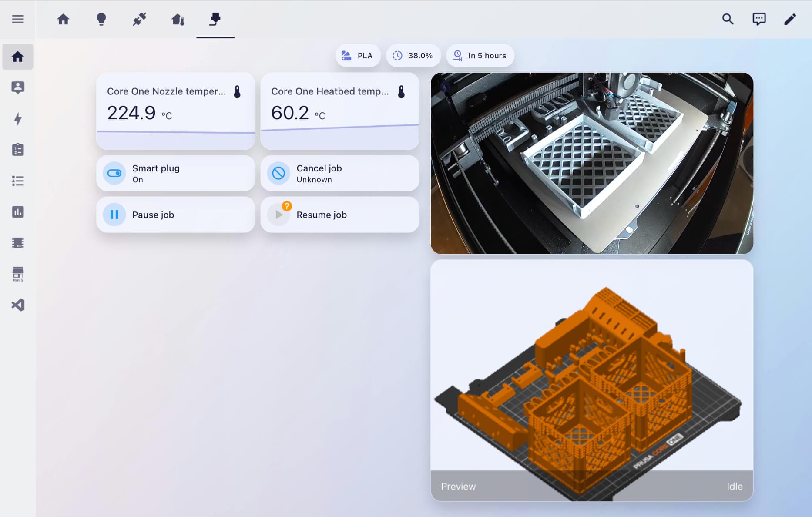
Task: Switch to the lightbulb lights tab
Action: [x=101, y=19]
